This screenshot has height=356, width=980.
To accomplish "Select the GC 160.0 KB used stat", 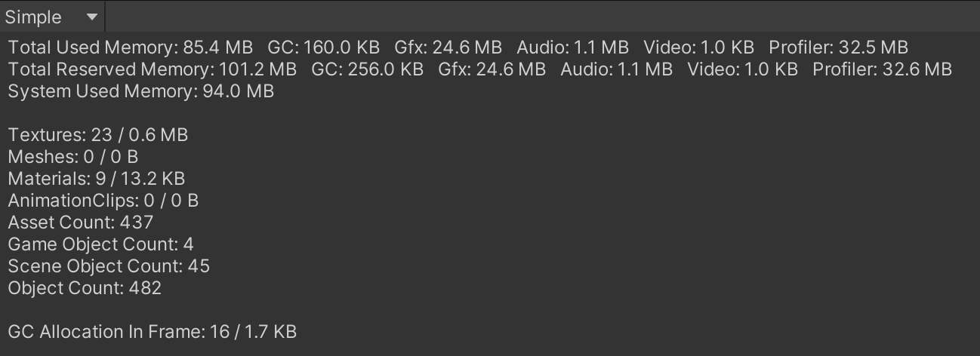I will [323, 48].
